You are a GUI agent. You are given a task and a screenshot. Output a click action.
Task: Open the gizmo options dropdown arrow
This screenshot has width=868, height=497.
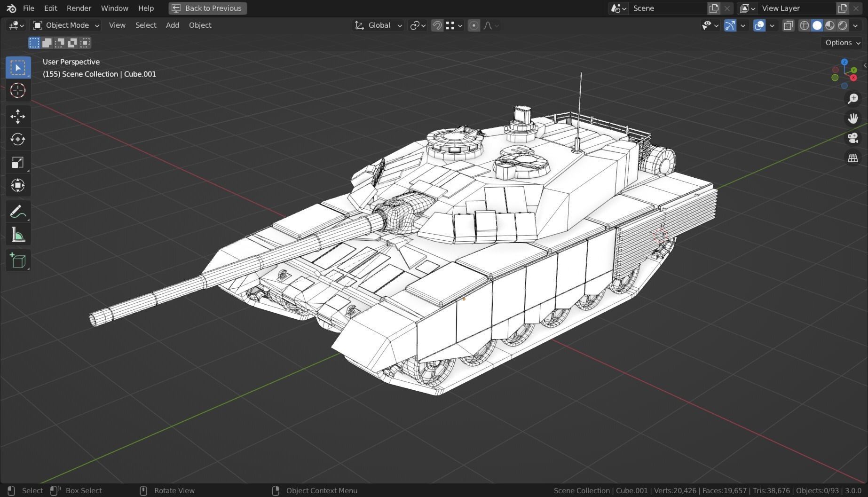(743, 25)
